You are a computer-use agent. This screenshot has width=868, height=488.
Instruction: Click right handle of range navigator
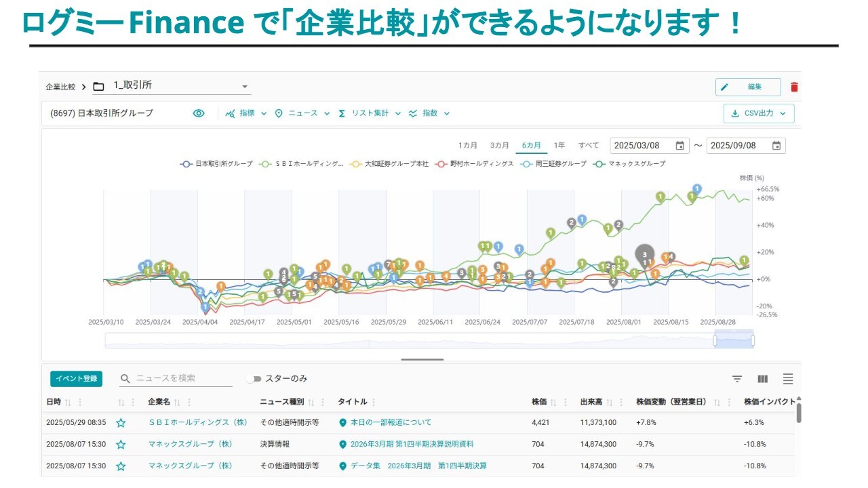pos(753,340)
